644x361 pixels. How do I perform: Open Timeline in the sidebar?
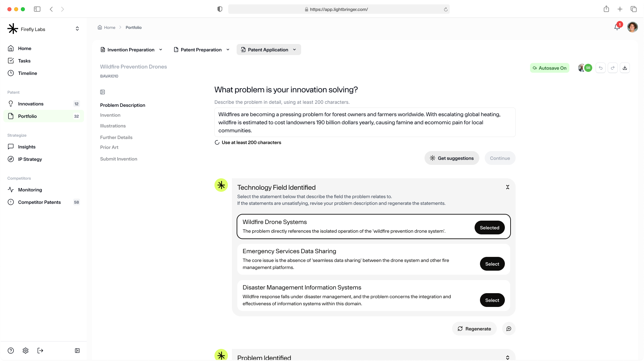pyautogui.click(x=44, y=73)
